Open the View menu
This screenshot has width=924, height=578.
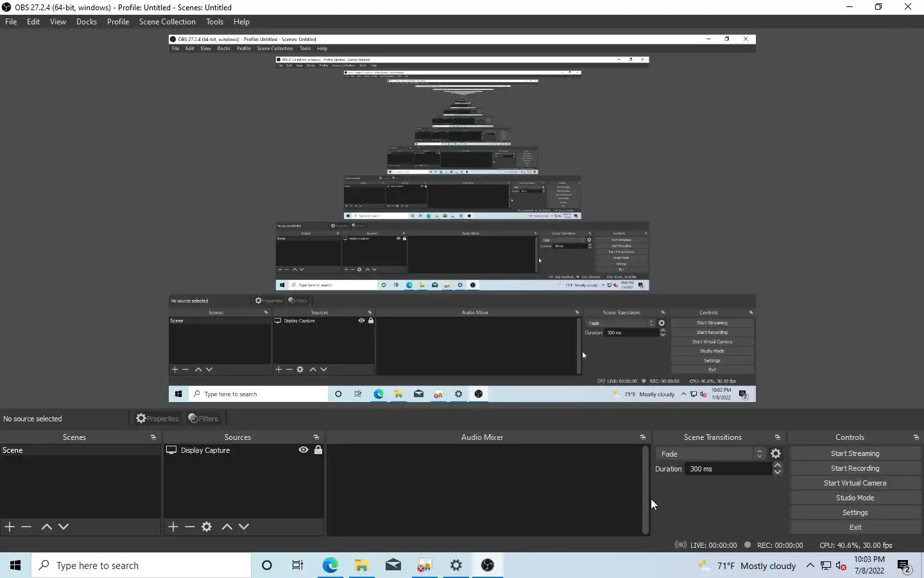[x=58, y=22]
